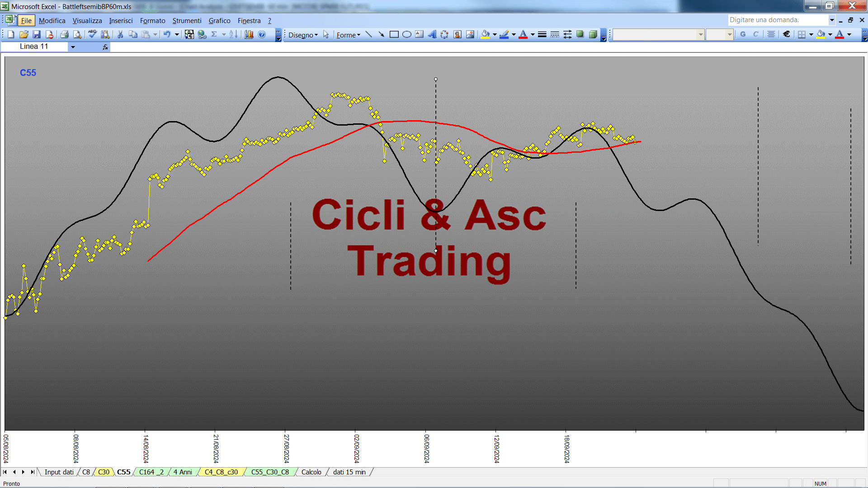This screenshot has height=488, width=868.
Task: Apply red formatting font color
Action: (x=840, y=34)
